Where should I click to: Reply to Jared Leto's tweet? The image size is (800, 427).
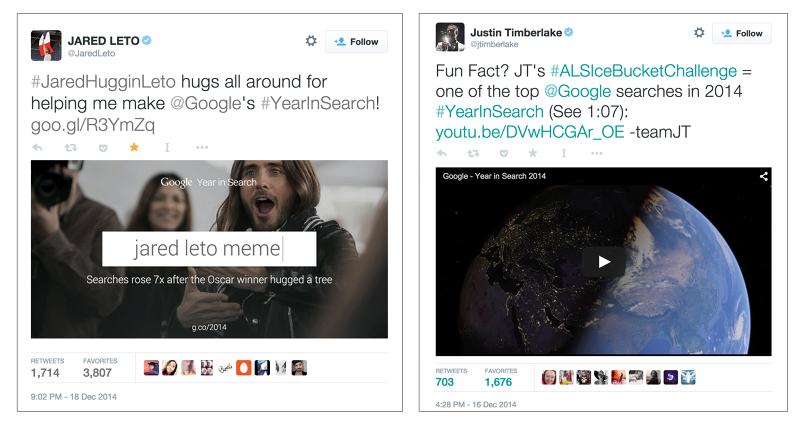pos(37,147)
